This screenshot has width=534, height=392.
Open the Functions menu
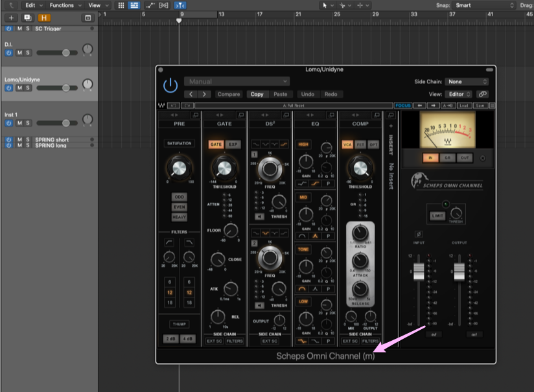tap(65, 5)
